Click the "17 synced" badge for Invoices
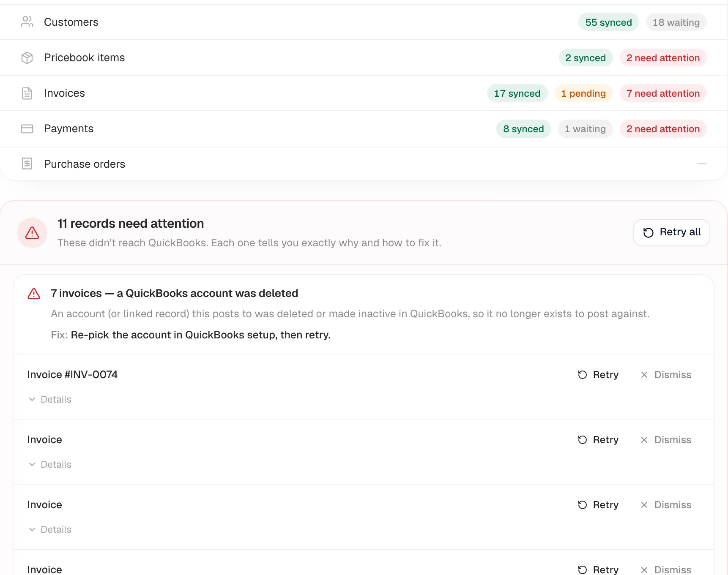 517,93
